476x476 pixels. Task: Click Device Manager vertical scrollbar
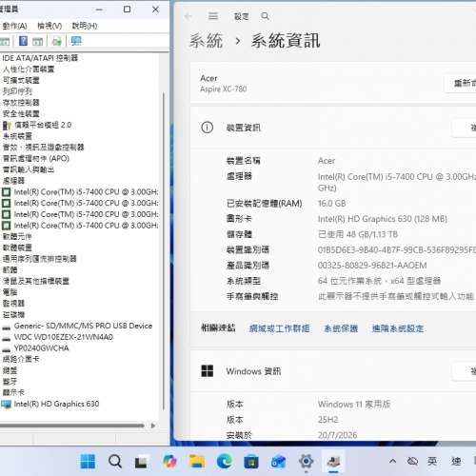(x=164, y=250)
